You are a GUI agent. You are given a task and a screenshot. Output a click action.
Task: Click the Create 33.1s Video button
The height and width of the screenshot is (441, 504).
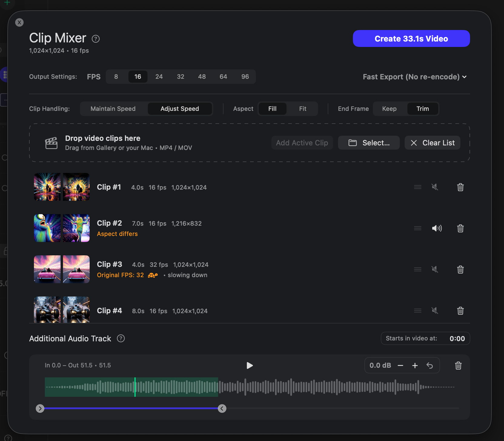411,38
